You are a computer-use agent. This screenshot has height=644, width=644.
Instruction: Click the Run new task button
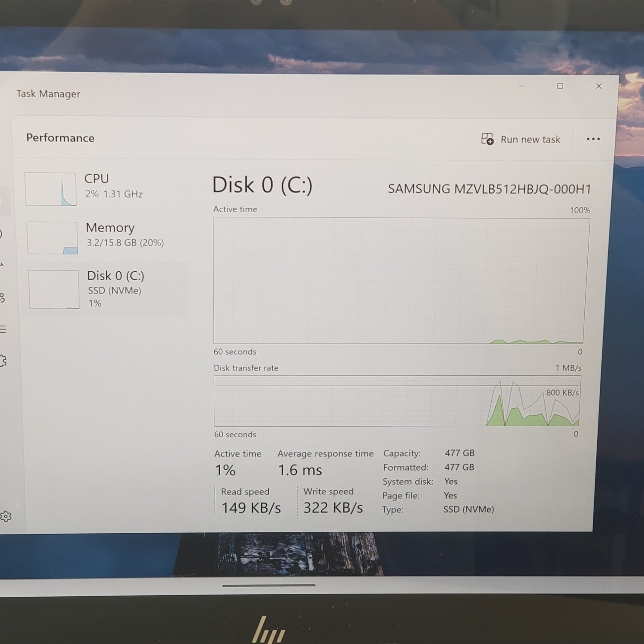[x=521, y=139]
